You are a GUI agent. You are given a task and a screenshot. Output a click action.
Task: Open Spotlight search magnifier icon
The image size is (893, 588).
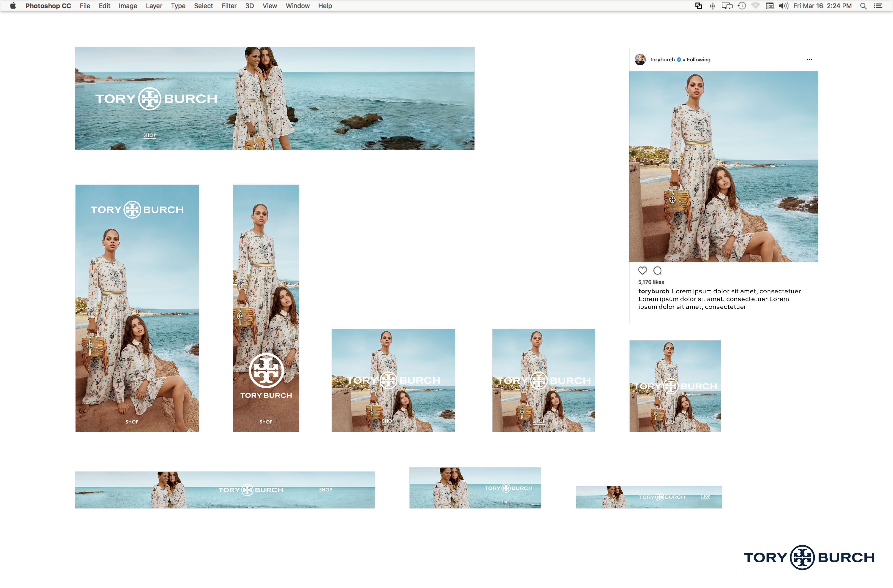pyautogui.click(x=863, y=6)
